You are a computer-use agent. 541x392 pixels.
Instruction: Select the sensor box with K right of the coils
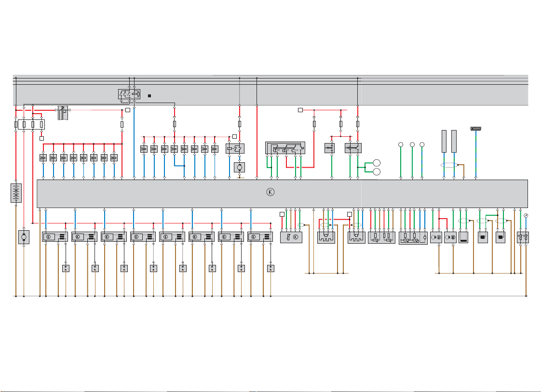(291, 237)
